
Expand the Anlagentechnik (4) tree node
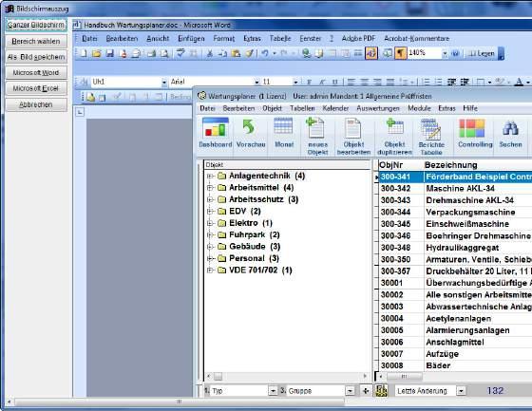coord(210,176)
